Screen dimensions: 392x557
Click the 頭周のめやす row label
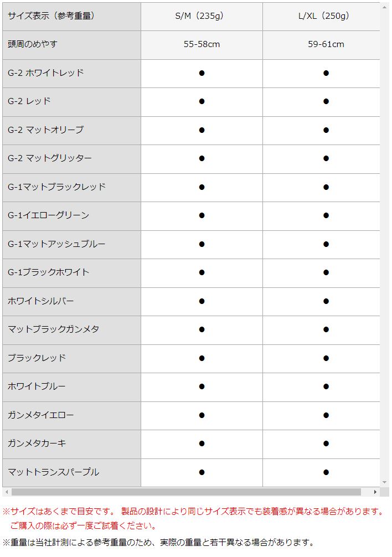click(72, 45)
